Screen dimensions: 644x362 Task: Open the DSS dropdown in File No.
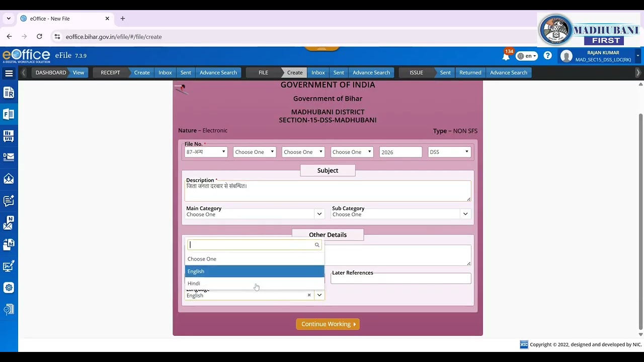tap(449, 152)
